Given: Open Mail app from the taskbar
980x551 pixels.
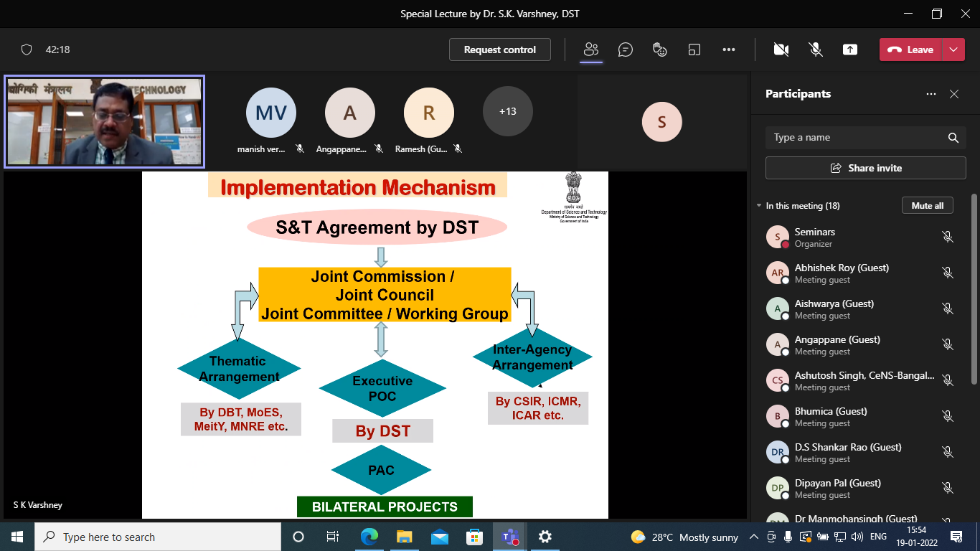Looking at the screenshot, I should coord(440,537).
